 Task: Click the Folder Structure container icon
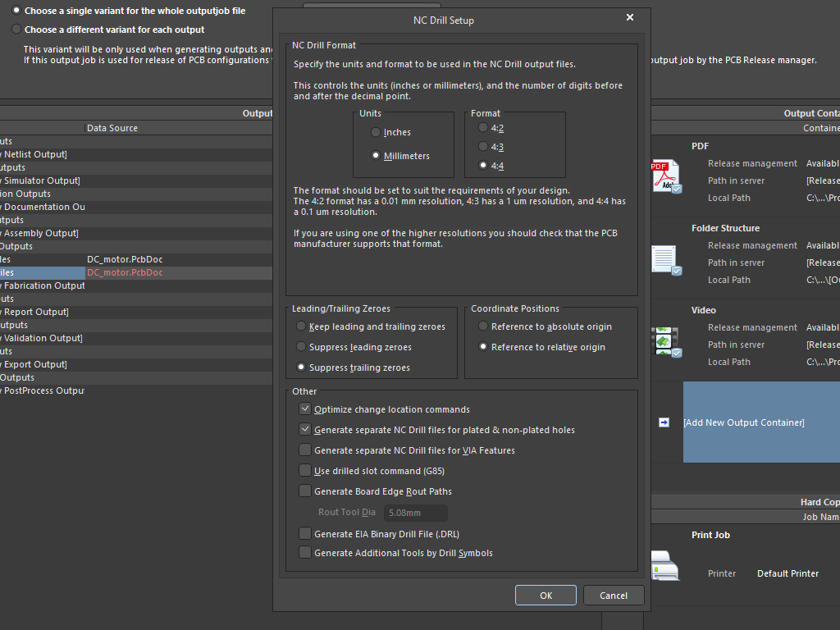[666, 260]
